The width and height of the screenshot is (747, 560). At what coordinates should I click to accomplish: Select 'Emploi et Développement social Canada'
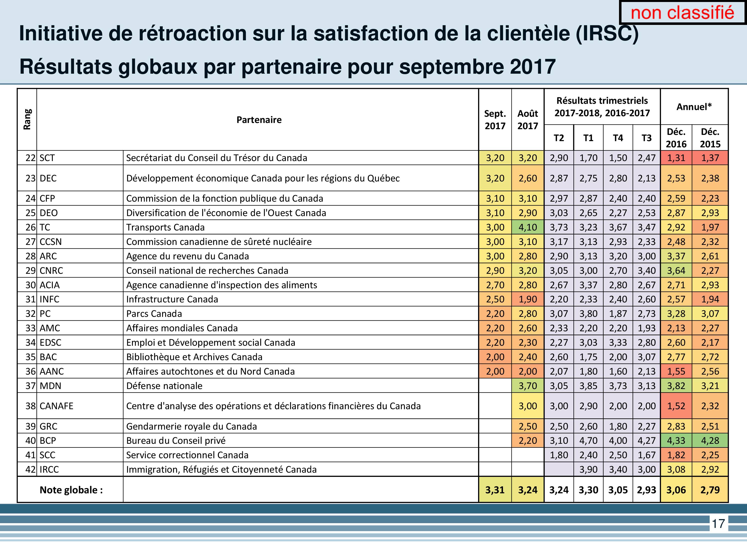211,343
